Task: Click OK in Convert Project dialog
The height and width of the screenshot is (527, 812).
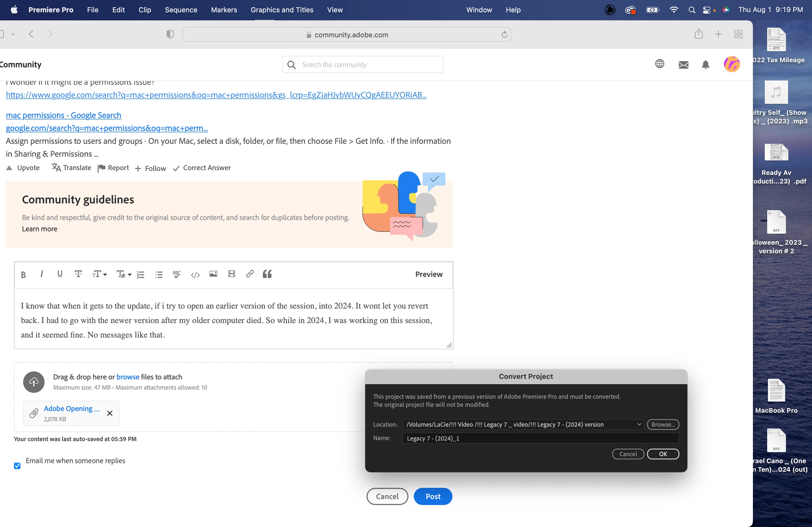Action: [x=662, y=454]
